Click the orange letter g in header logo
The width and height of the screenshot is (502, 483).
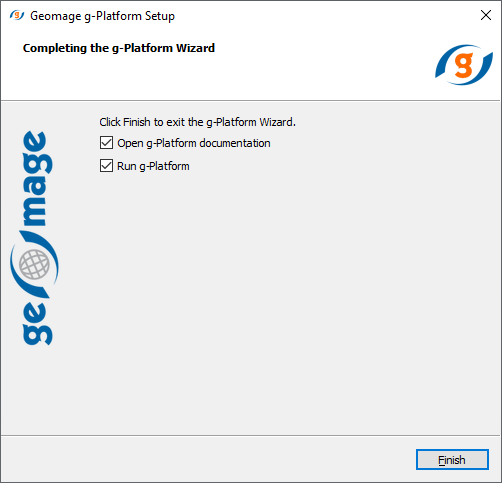pos(464,65)
